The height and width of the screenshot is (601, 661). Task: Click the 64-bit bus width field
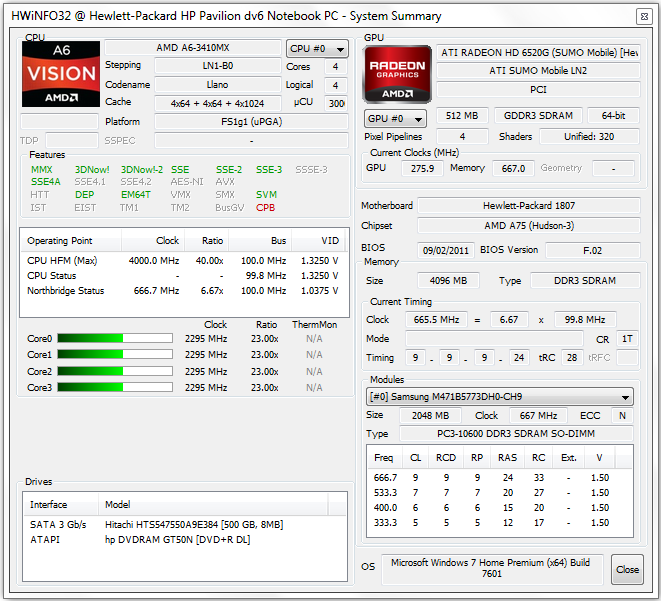[x=614, y=116]
